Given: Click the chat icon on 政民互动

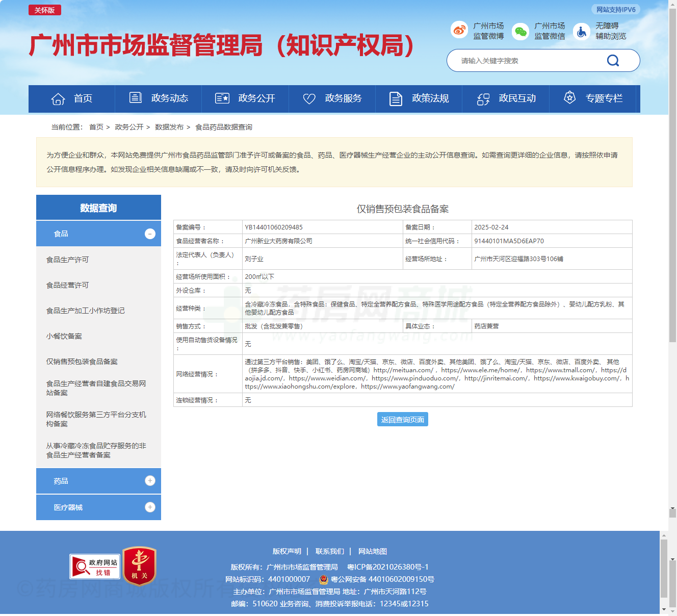Looking at the screenshot, I should pos(482,98).
